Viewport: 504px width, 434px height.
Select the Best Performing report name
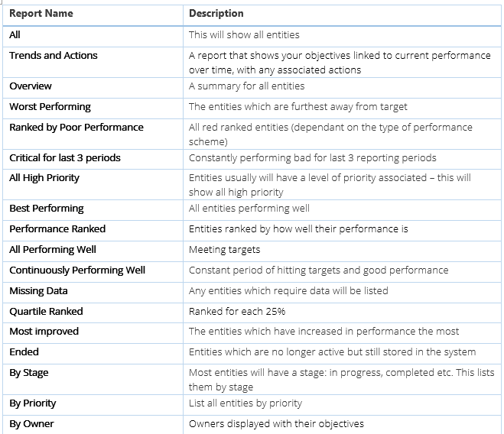click(47, 209)
